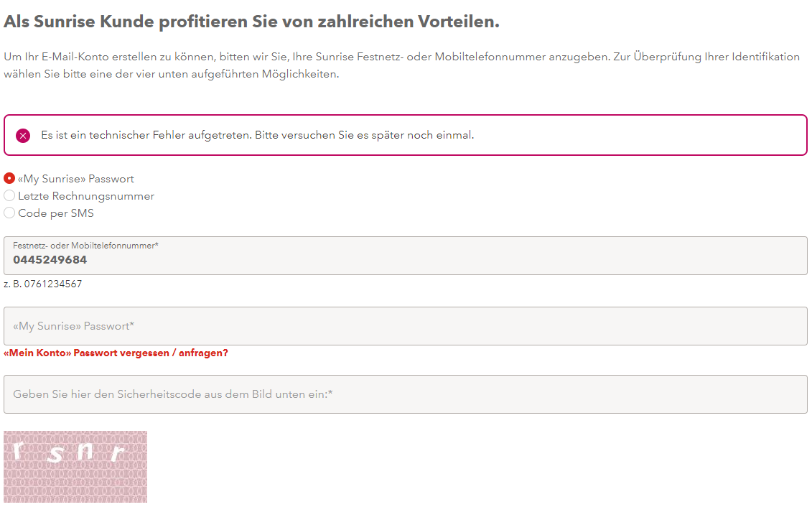Click the Code per SMS label text
This screenshot has height=525, width=812.
point(56,213)
